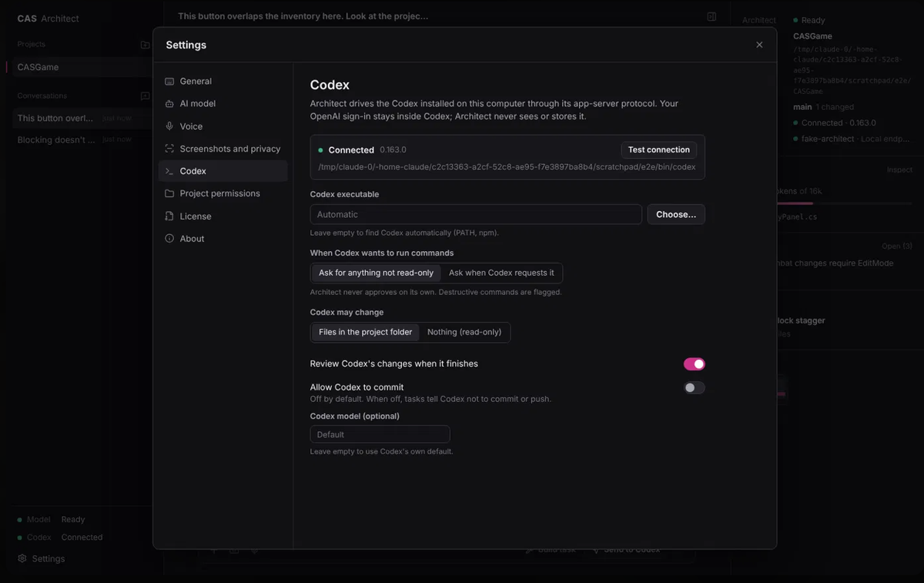Viewport: 924px width, 583px height.
Task: Click the keyboard icon beside General
Action: [169, 81]
